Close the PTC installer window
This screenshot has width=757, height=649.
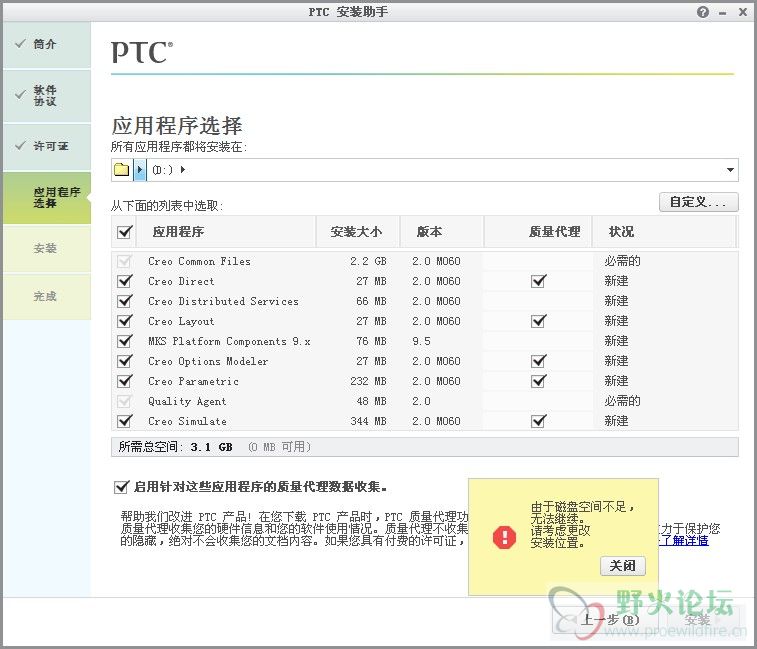(x=743, y=12)
